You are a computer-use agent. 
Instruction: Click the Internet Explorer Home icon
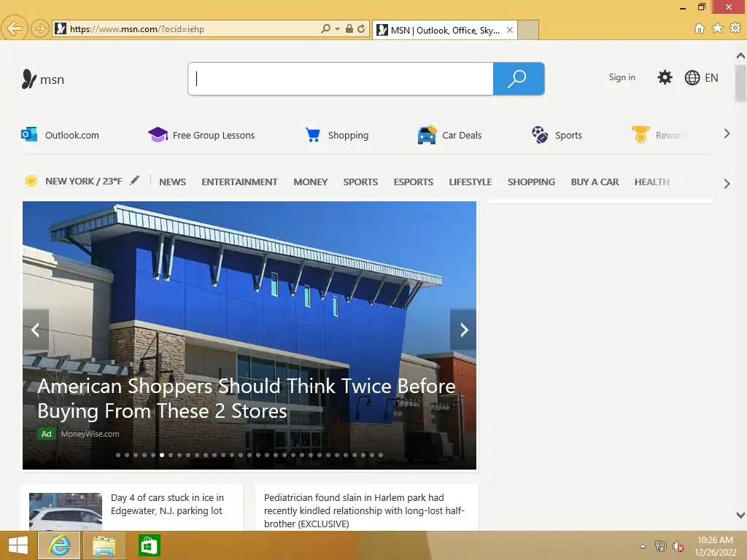(700, 28)
